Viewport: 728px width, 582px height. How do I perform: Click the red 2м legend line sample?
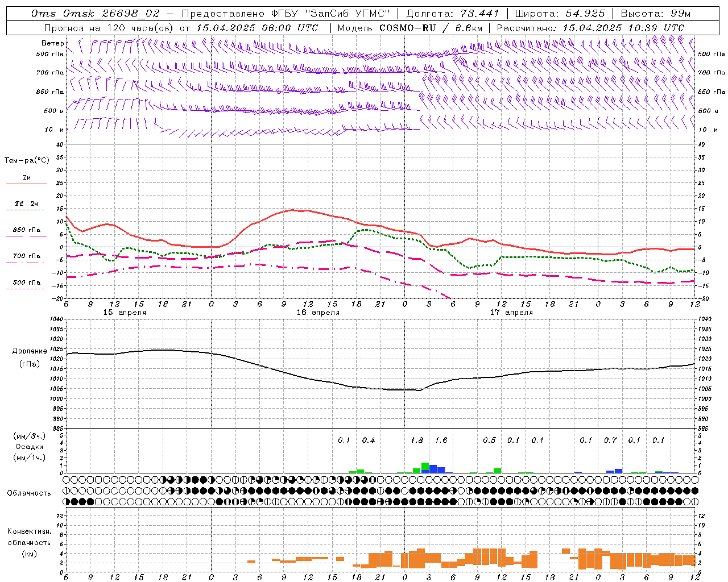(26, 184)
